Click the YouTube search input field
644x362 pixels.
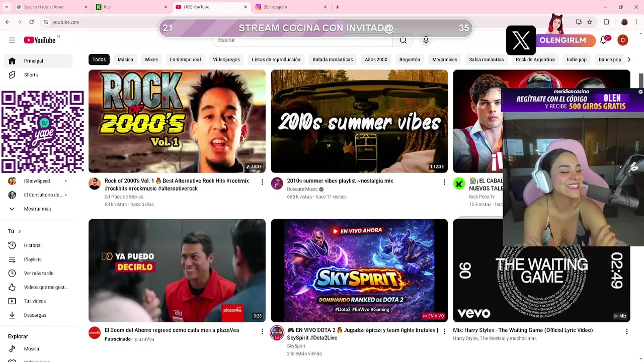click(x=302, y=40)
